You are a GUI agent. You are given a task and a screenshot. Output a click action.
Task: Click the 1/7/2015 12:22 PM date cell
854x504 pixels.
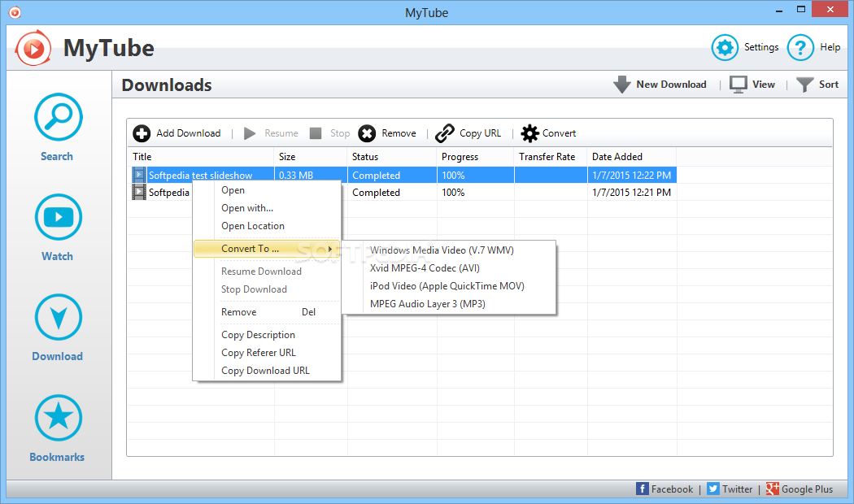tap(631, 176)
